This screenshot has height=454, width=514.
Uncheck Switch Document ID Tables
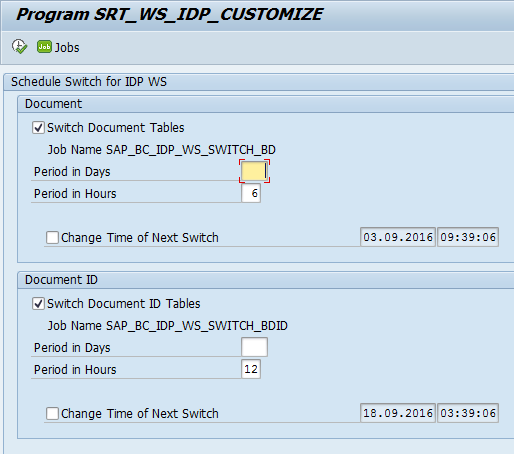[38, 304]
